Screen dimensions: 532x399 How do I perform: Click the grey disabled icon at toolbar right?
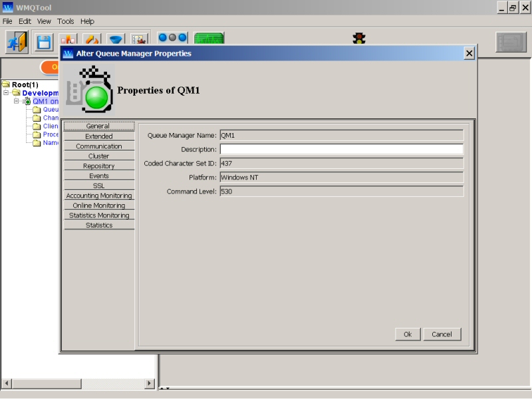coord(511,42)
